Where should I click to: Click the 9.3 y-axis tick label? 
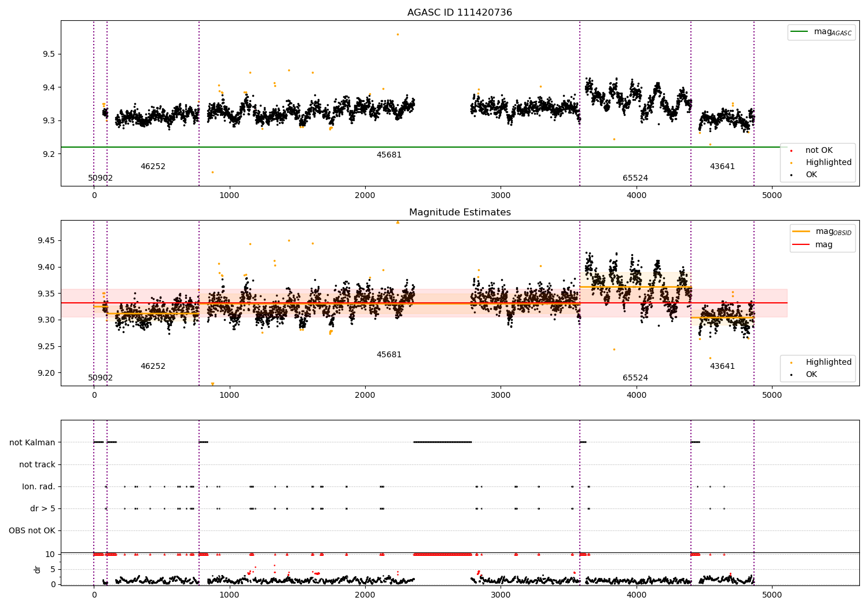[x=49, y=121]
